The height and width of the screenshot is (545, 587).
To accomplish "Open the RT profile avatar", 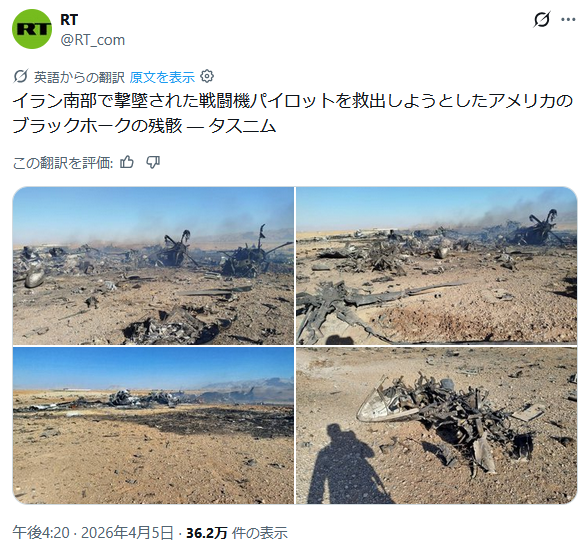I will (32, 29).
